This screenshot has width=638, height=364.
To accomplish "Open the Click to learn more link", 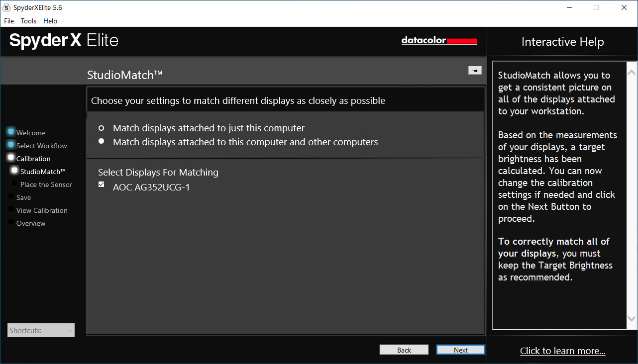I will 563,351.
